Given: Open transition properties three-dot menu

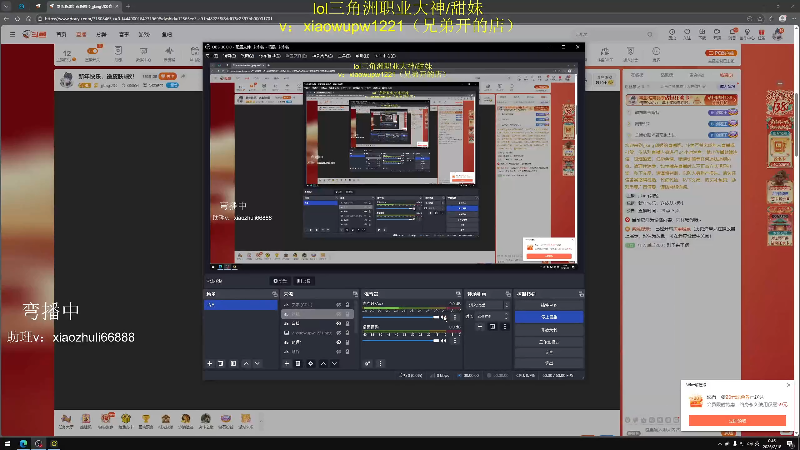Looking at the screenshot, I should coord(505,327).
